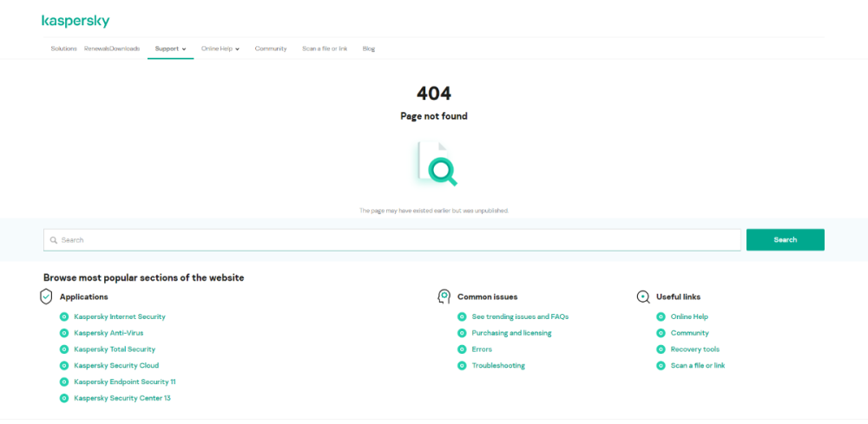
Task: Click the Common issues section heading
Action: pos(487,297)
